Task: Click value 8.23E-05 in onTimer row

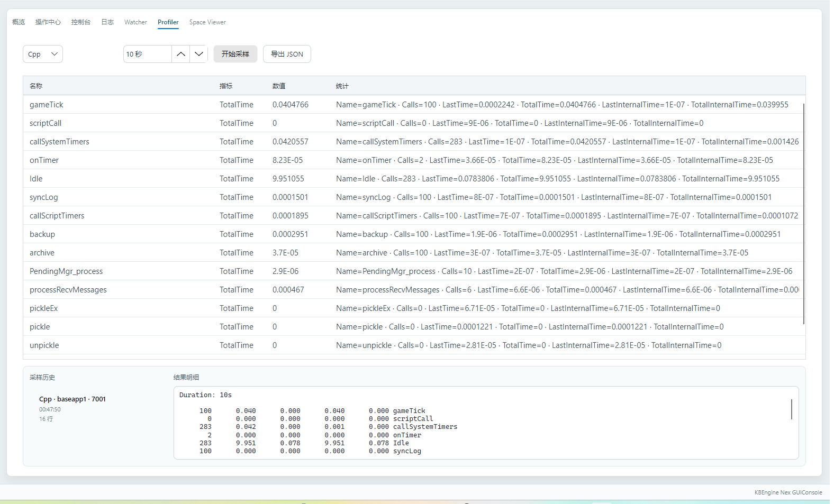Action: 288,160
